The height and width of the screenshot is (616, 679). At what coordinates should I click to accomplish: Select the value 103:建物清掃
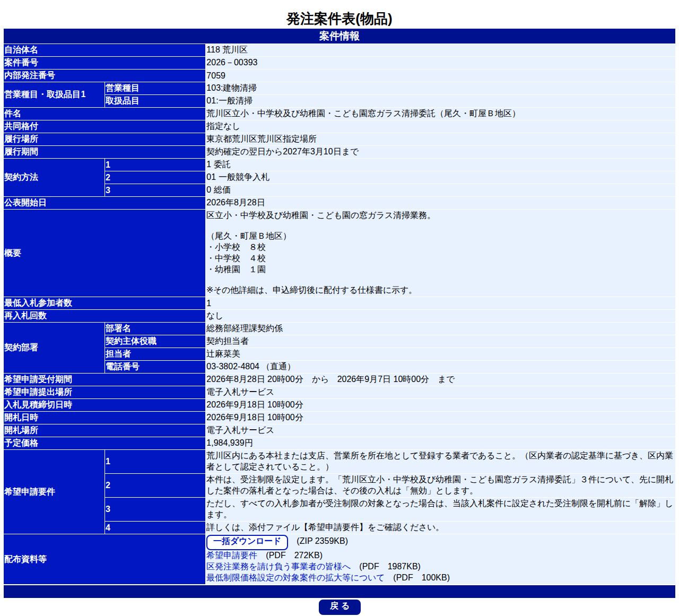click(x=231, y=88)
